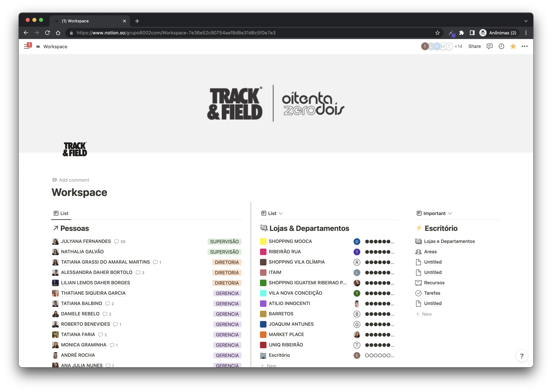Viewport: 552px width, 392px height.
Task: Click the progress dots for Escritório row
Action: click(x=379, y=355)
